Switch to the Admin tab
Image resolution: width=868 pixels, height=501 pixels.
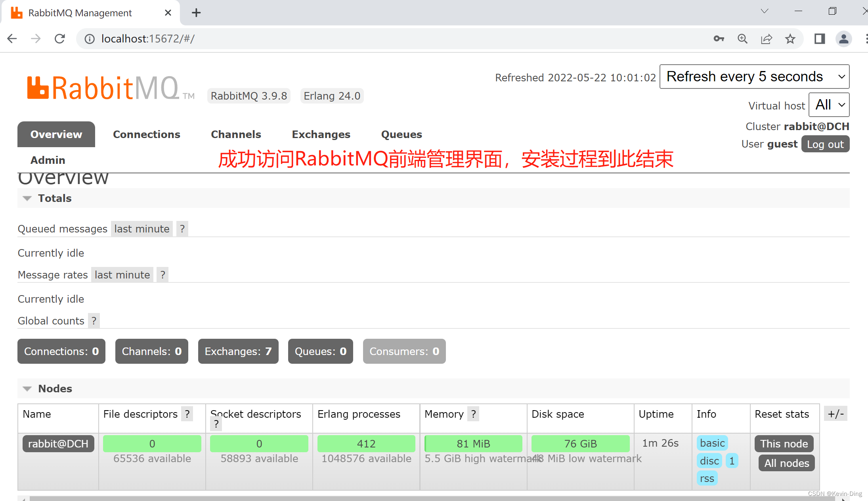coord(48,160)
